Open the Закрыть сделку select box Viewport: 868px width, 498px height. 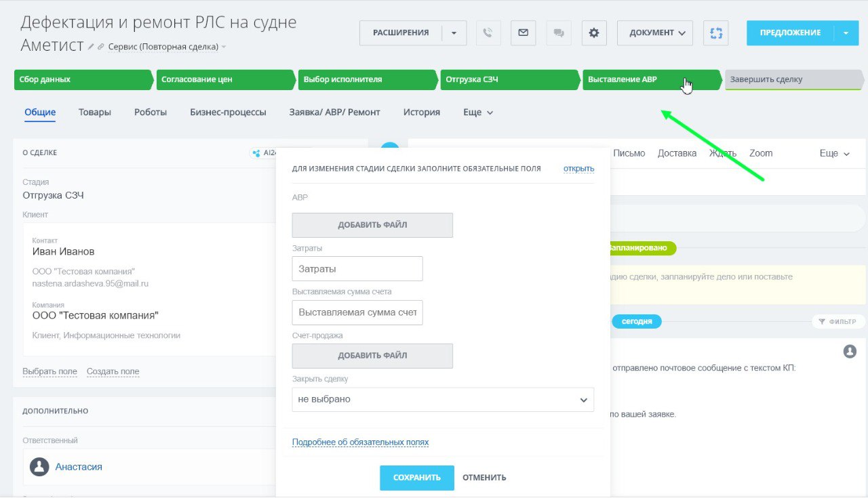[443, 400]
